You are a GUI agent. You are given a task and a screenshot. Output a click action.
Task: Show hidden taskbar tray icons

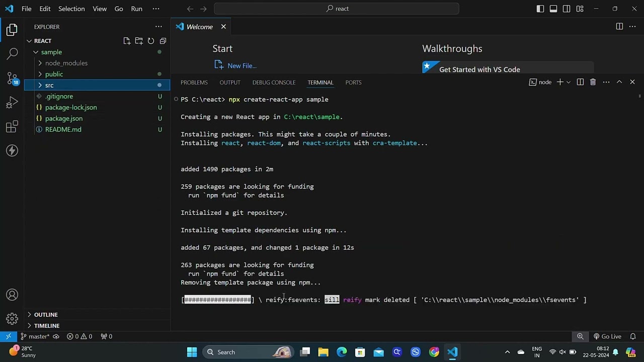pos(507,352)
